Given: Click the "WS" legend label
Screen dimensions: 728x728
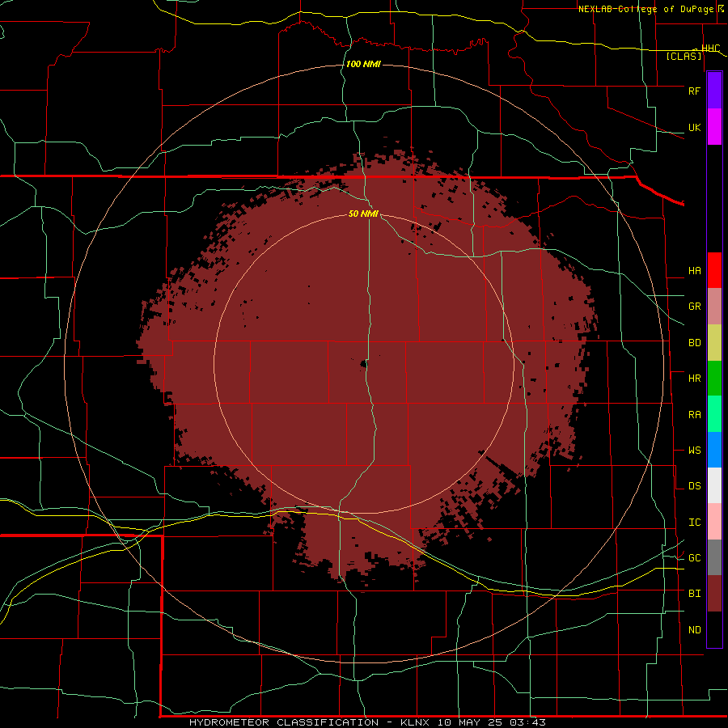Looking at the screenshot, I should tap(694, 451).
